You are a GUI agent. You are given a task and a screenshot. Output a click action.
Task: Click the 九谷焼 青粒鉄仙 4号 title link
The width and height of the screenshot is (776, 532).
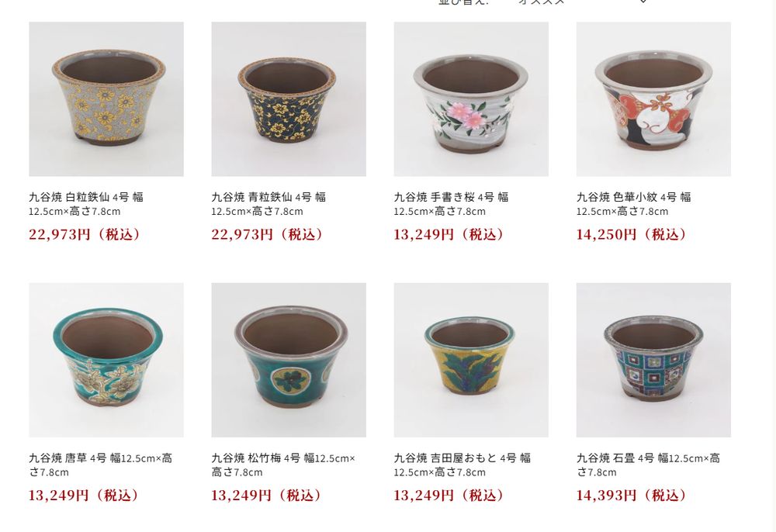pyautogui.click(x=268, y=204)
